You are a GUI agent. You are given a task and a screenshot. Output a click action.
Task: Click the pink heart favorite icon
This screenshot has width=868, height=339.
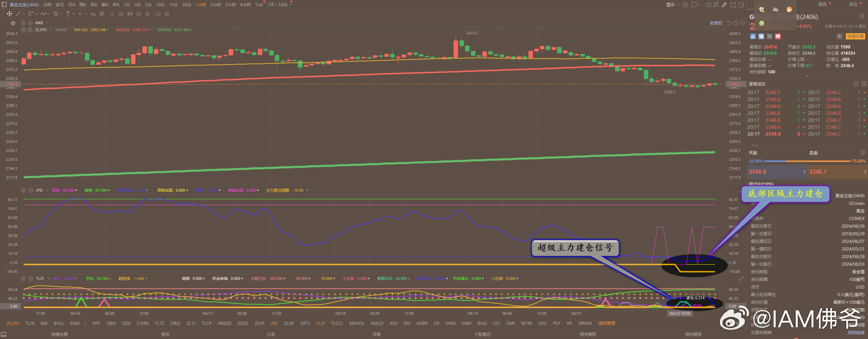coord(778,36)
